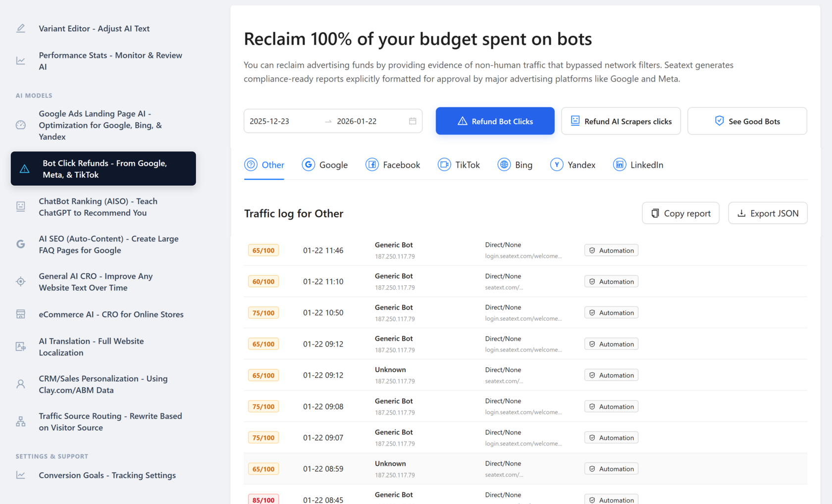Click the Export JSON button
Screen dimensions: 832x504
[x=768, y=213]
